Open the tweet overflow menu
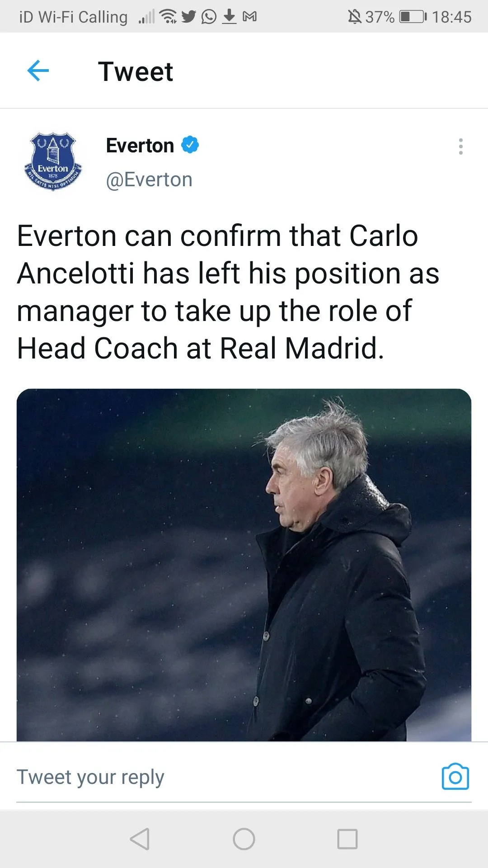The height and width of the screenshot is (868, 488). point(460,146)
